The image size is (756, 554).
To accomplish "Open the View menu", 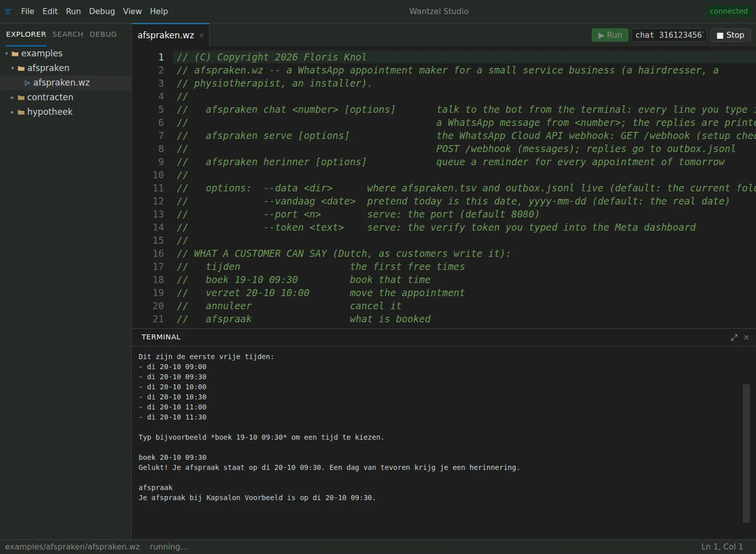I will point(132,11).
